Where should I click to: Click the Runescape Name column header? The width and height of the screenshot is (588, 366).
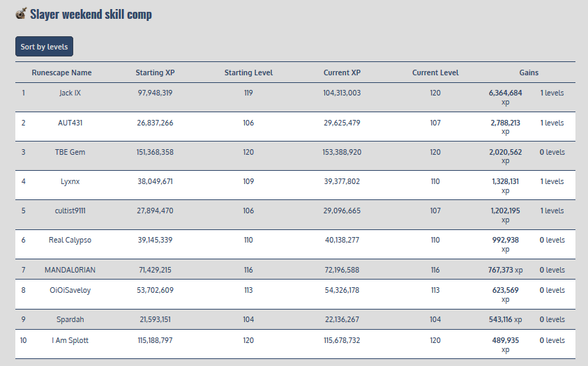pos(61,73)
